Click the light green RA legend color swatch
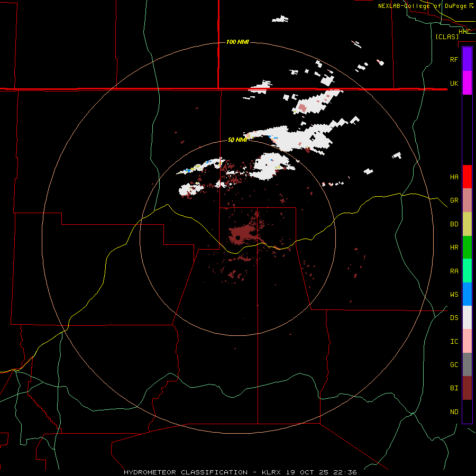This screenshot has height=476, width=476. [x=467, y=271]
